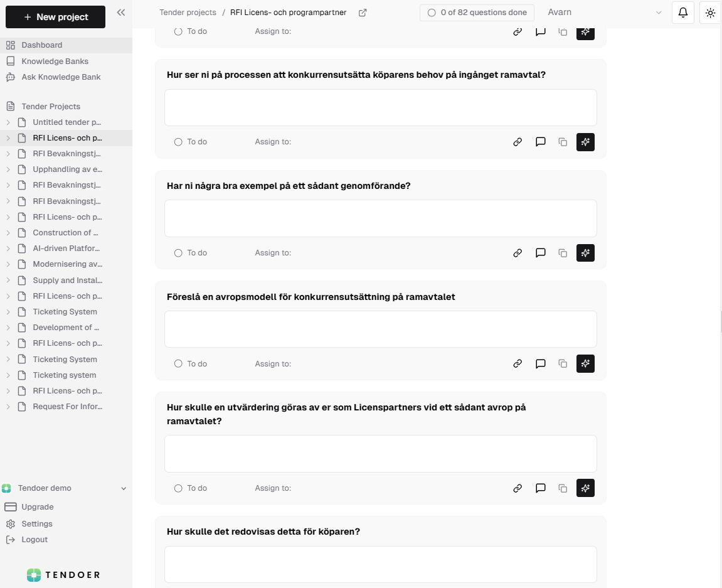
Task: Open comments on the 'konkurrensutsätta köparens behov' question
Action: 540,142
